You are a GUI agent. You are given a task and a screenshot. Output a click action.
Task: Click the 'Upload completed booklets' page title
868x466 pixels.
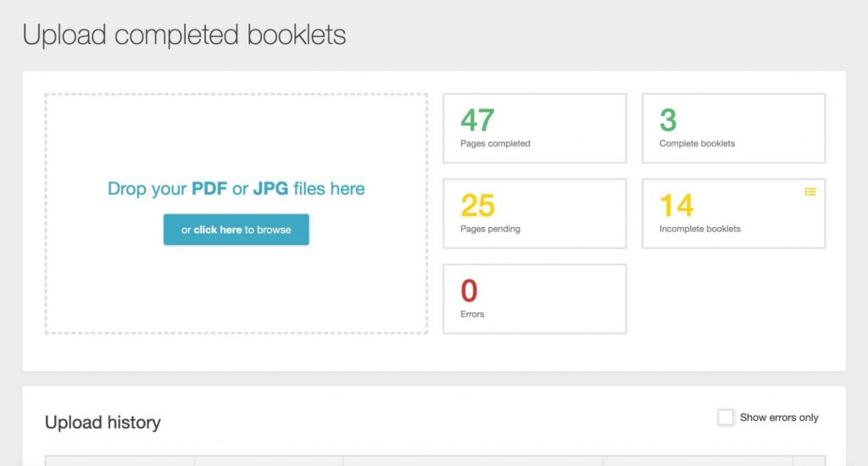click(184, 35)
